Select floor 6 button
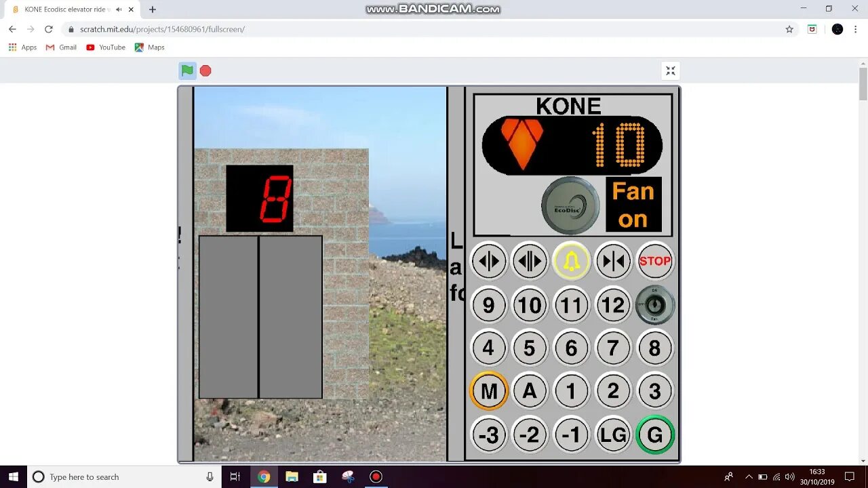The height and width of the screenshot is (488, 868). click(x=572, y=348)
